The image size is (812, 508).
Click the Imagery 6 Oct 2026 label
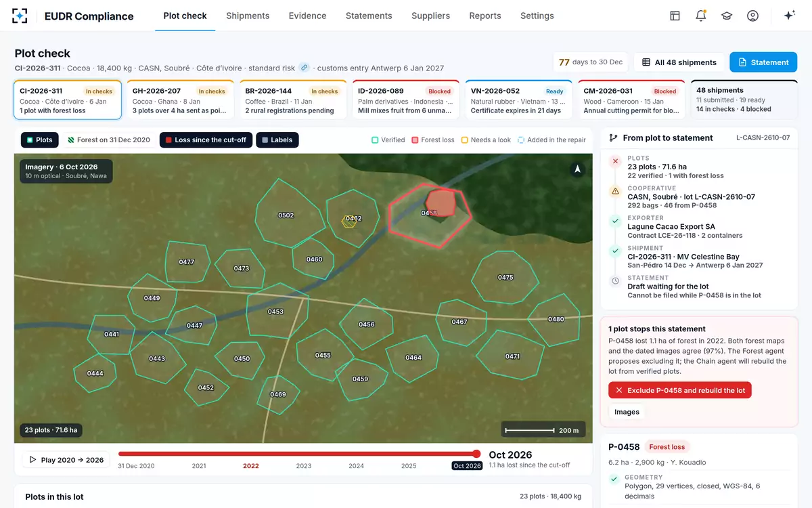65,171
